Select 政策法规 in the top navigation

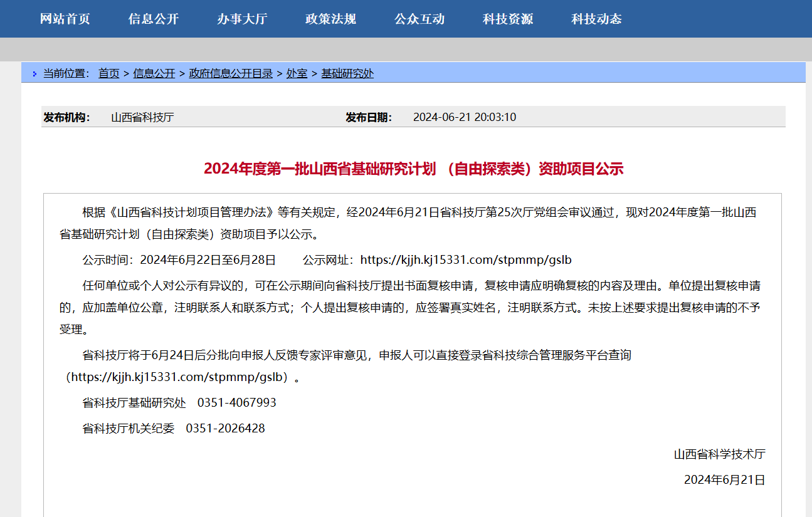click(x=330, y=19)
